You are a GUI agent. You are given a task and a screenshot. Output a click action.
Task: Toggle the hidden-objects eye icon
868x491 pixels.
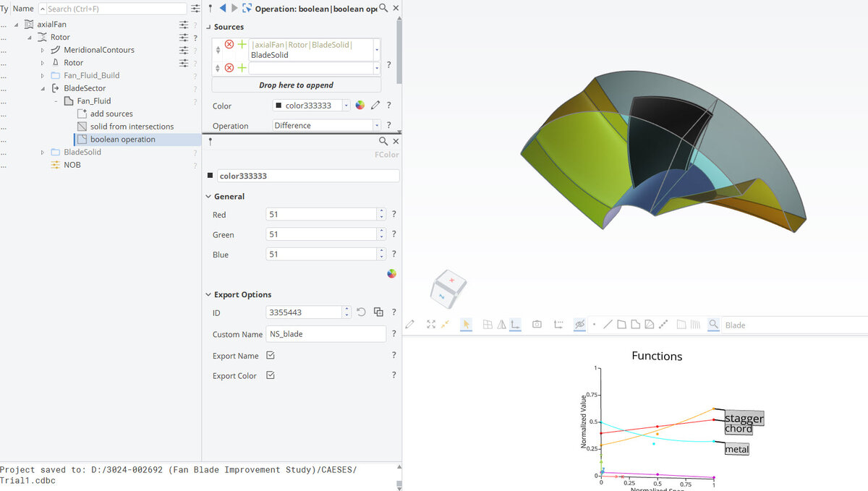pos(579,325)
